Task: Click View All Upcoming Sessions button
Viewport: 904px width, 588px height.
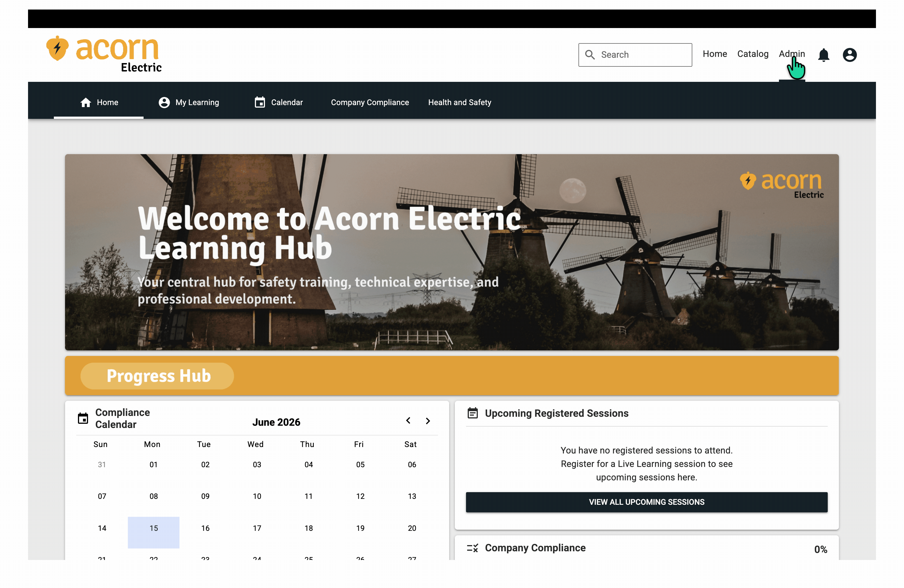Action: pyautogui.click(x=647, y=502)
